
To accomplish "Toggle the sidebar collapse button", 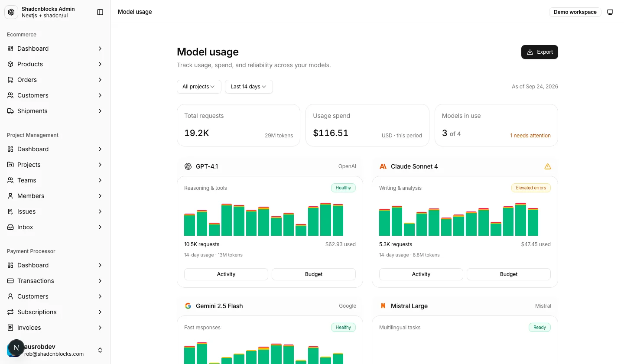I will (x=100, y=12).
